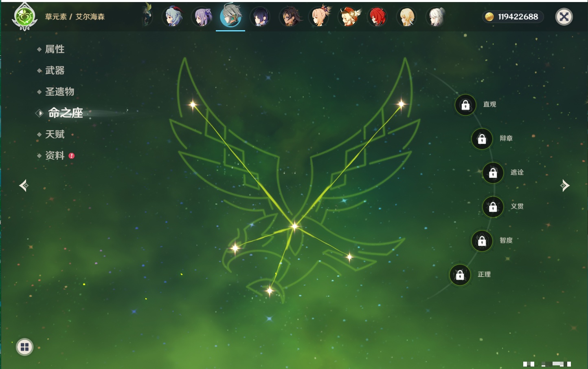Click the upper-right wing-tip star
The width and height of the screenshot is (588, 369).
pyautogui.click(x=401, y=104)
